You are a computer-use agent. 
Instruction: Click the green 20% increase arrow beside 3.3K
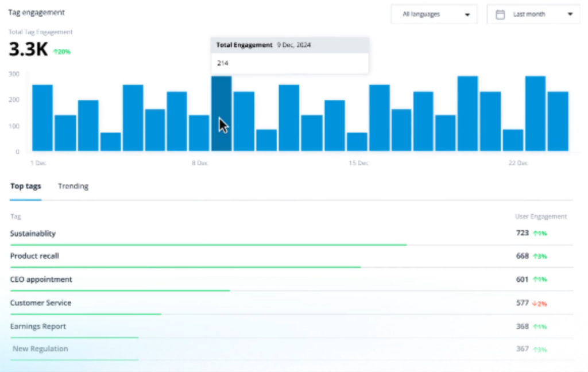(x=56, y=52)
